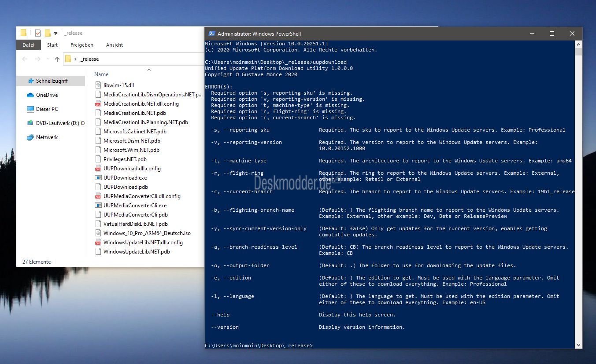Click the Microsoft.Cabinet.NET.pdb file icon
The image size is (596, 364).
(98, 131)
